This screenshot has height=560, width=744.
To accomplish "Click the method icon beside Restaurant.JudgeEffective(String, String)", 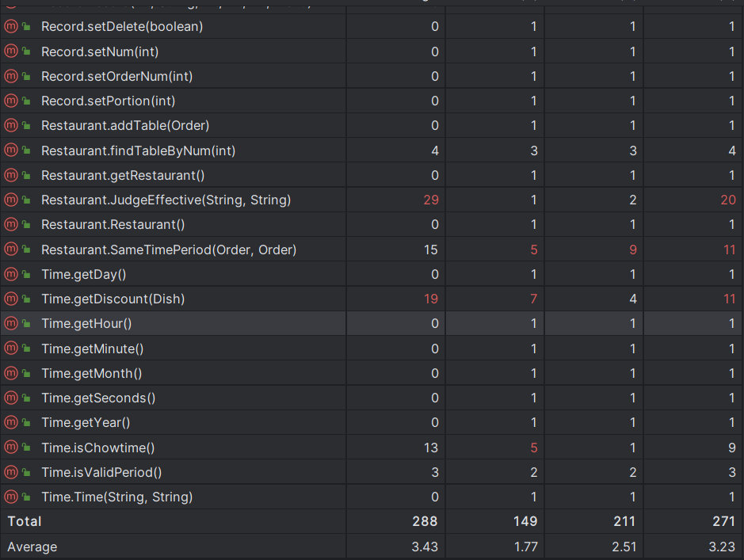I will 11,200.
